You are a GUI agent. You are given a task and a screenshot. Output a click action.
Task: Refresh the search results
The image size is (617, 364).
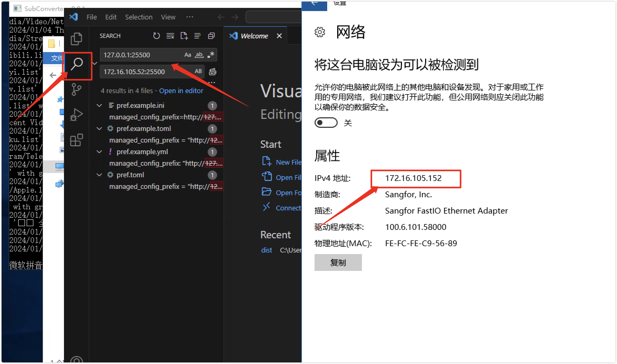tap(156, 36)
